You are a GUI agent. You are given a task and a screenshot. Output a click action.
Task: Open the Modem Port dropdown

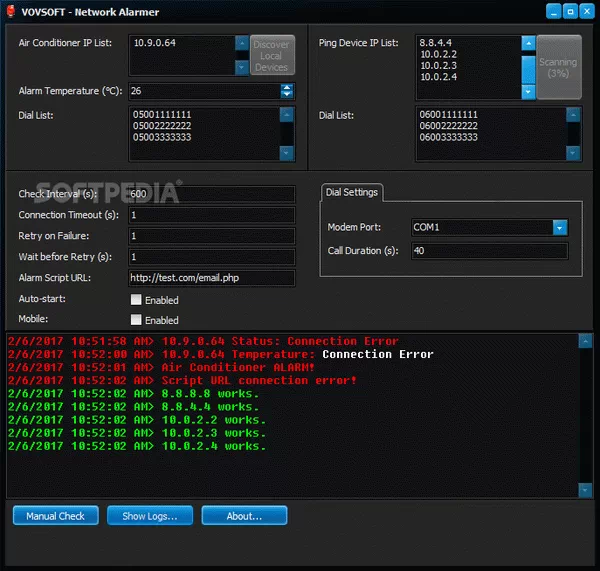click(560, 227)
